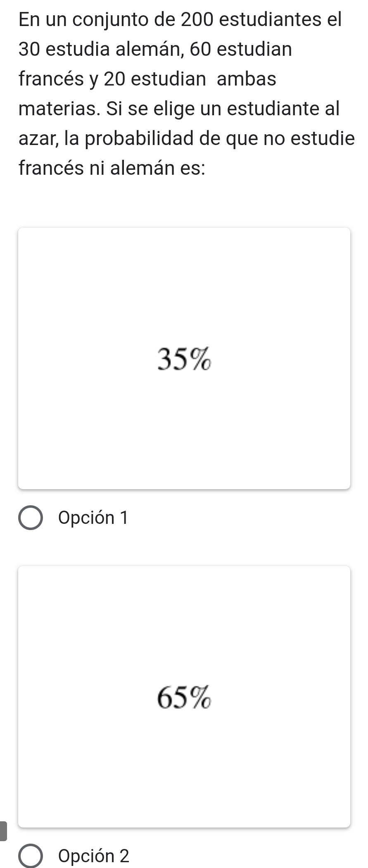Click the line '30 estudia alemán, 60 estudian'
Screen dimensions: 368x868
pyautogui.click(x=155, y=49)
